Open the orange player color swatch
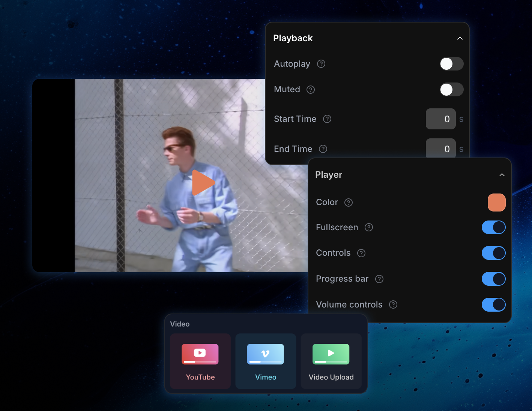The height and width of the screenshot is (411, 532). pyautogui.click(x=496, y=202)
